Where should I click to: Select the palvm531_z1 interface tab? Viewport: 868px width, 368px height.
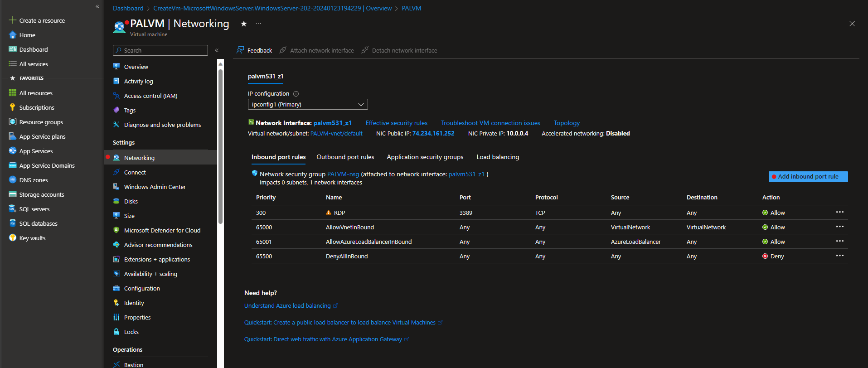[x=266, y=76]
